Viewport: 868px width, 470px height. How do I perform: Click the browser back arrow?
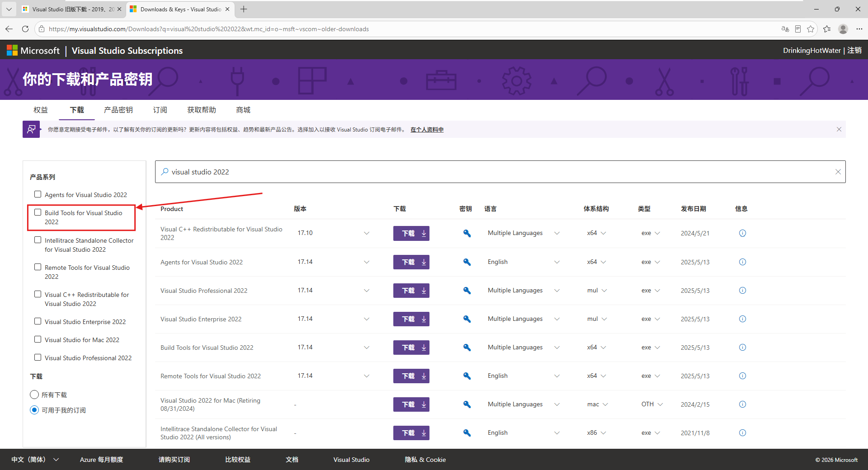pos(9,29)
